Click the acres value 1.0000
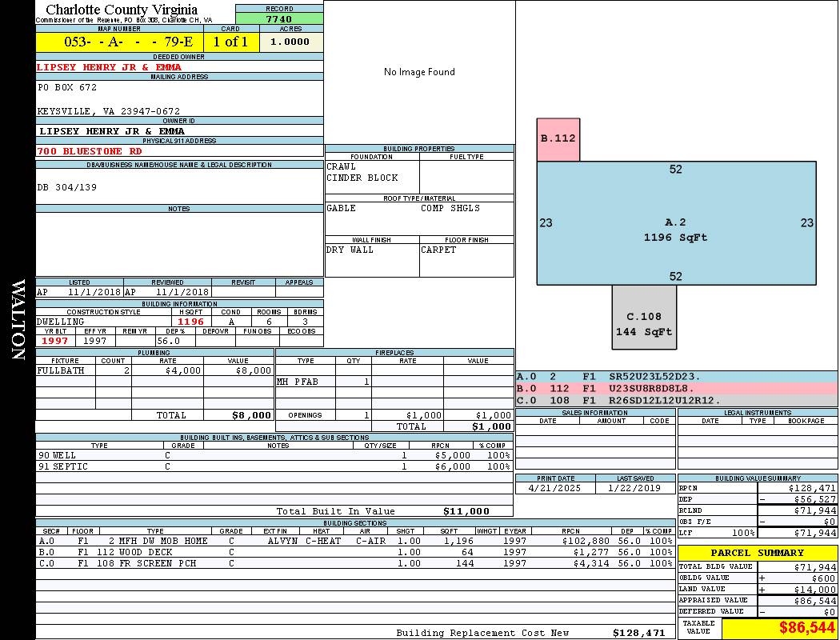840x640 pixels. [x=290, y=42]
